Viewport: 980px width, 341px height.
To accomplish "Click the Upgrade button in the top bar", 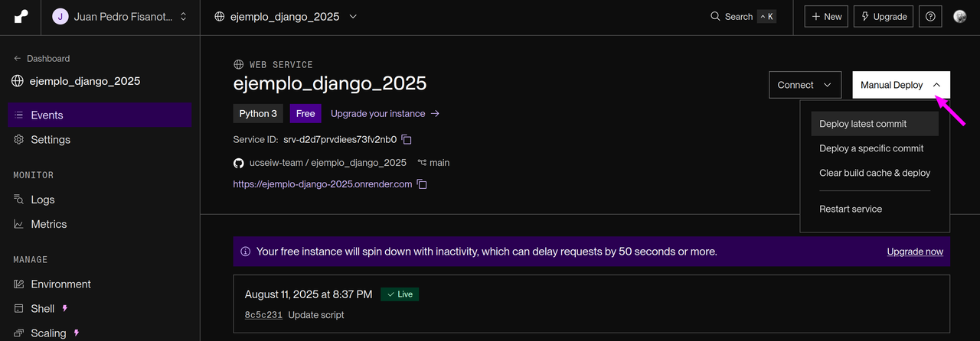I will (x=884, y=17).
